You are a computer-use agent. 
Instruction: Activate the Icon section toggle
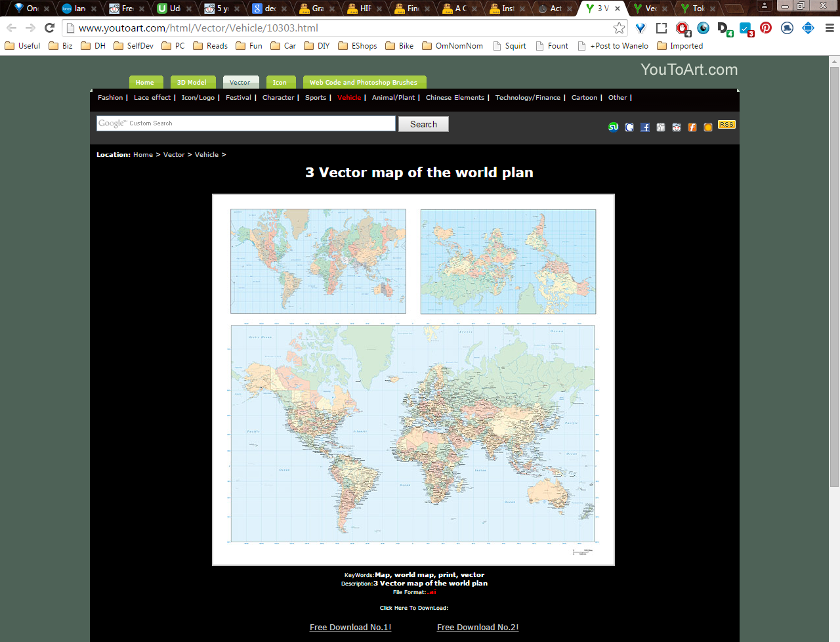click(x=281, y=82)
